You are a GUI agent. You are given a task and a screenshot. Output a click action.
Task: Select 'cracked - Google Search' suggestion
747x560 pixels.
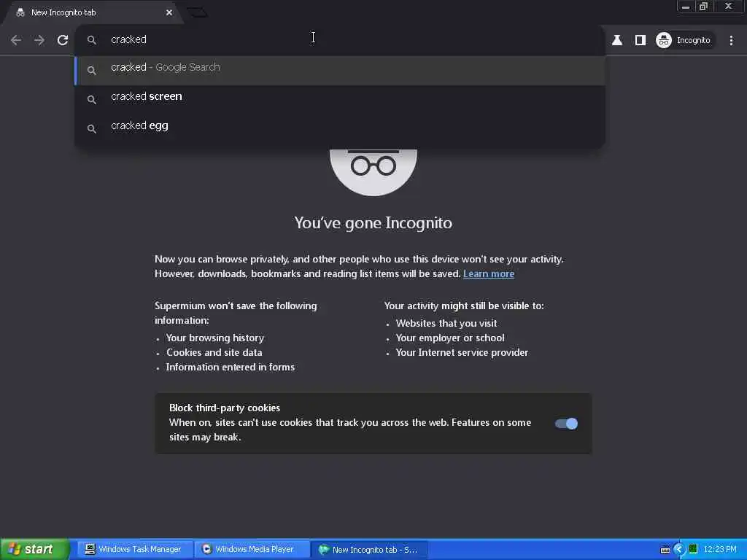click(x=340, y=70)
